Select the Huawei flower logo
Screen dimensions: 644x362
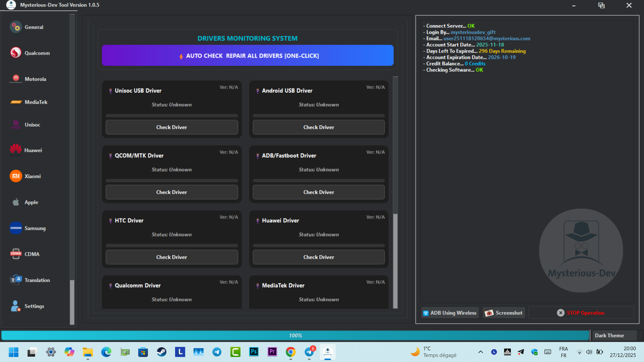16,150
